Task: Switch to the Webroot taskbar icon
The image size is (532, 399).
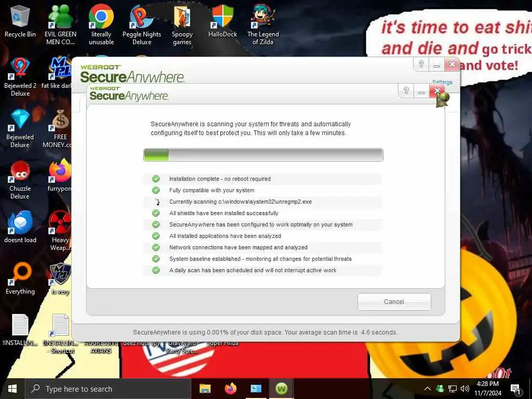Action: [x=282, y=389]
